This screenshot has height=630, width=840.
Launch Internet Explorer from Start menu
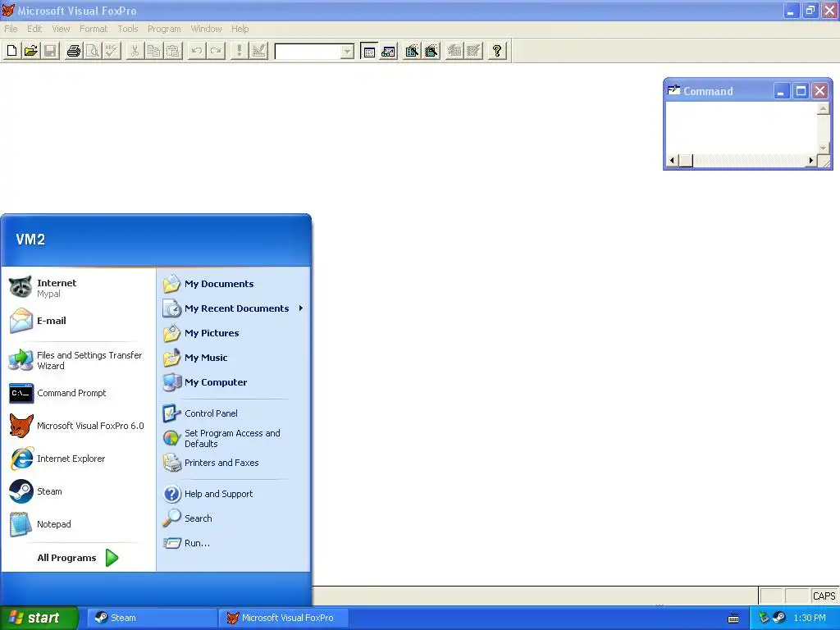[x=78, y=459]
